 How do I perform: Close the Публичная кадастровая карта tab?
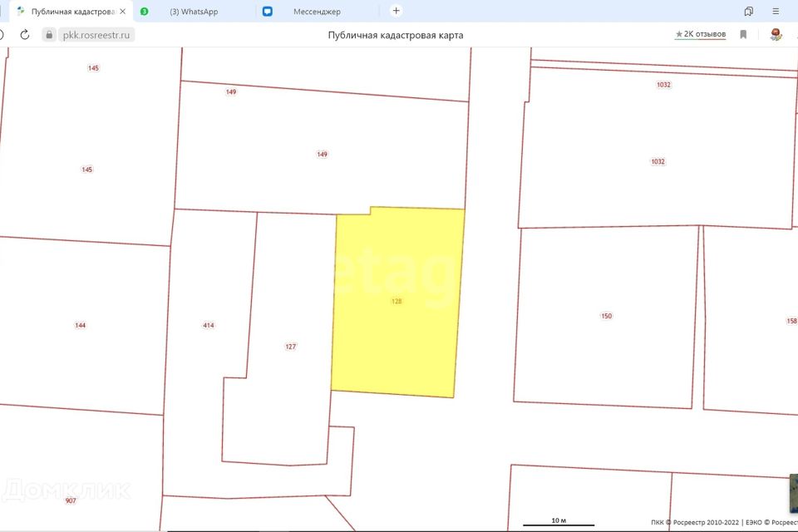click(x=123, y=12)
